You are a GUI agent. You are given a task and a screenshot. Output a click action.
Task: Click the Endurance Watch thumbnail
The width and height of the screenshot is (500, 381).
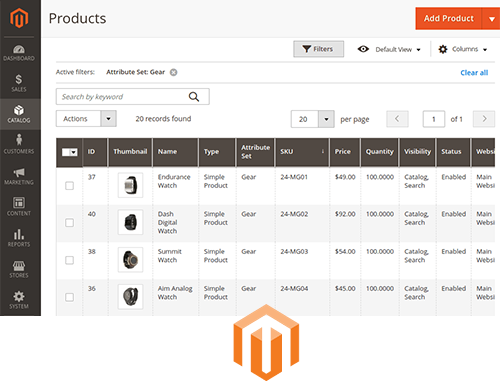pyautogui.click(x=130, y=185)
